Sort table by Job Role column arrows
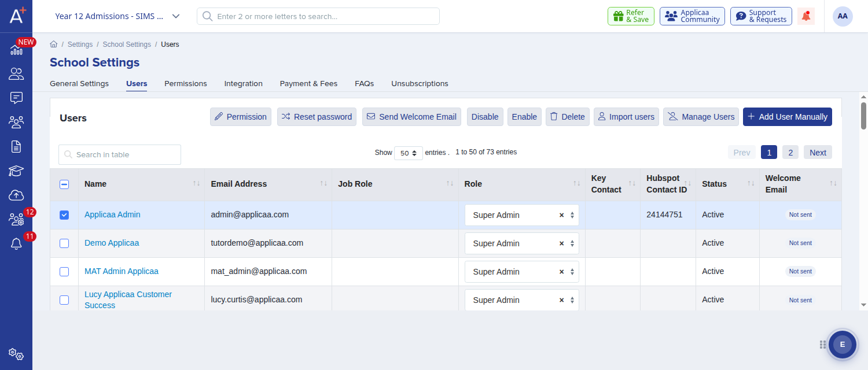Screen dimensions: 868x370 (x=450, y=184)
